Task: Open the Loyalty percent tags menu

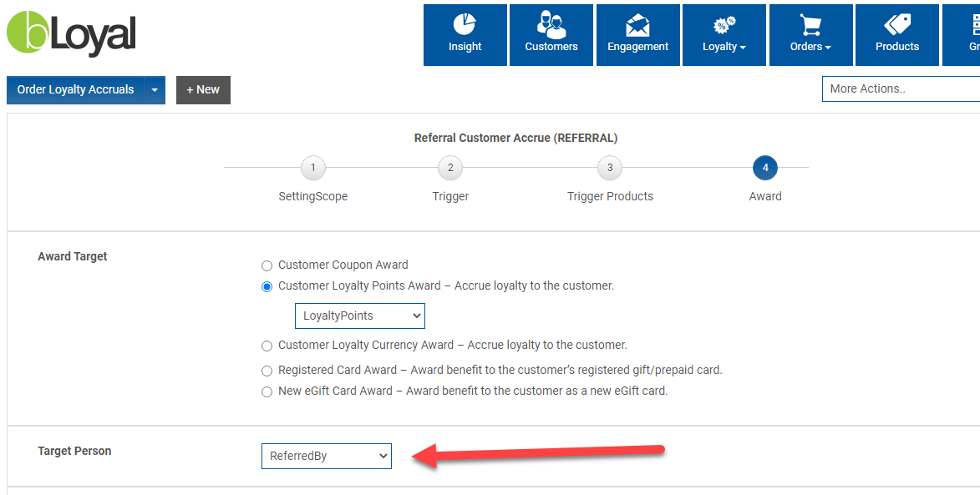Action: point(724,34)
